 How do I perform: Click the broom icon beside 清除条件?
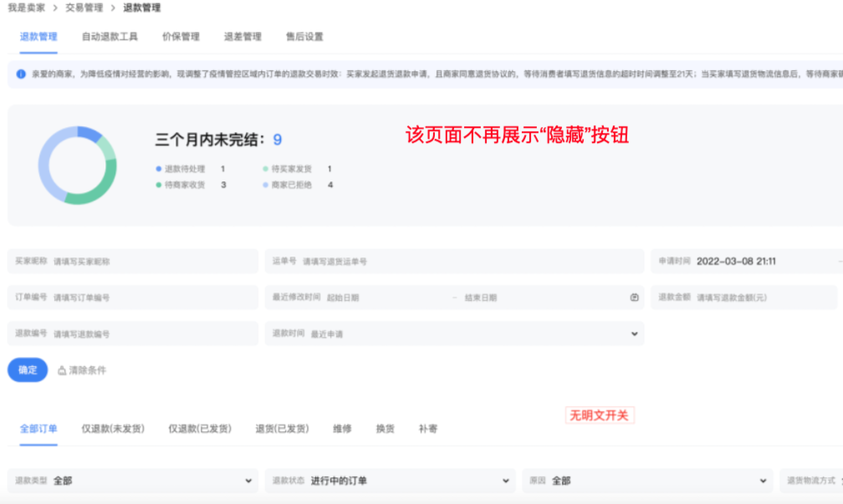point(62,370)
